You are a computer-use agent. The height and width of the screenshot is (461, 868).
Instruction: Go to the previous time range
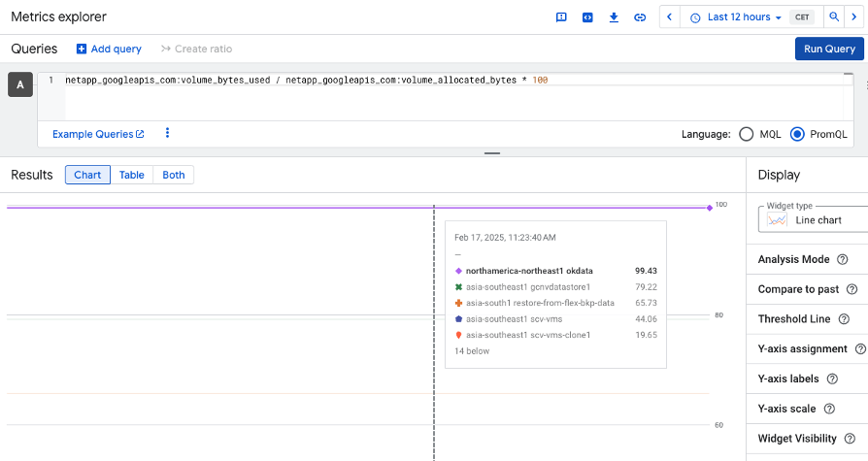[x=670, y=17]
